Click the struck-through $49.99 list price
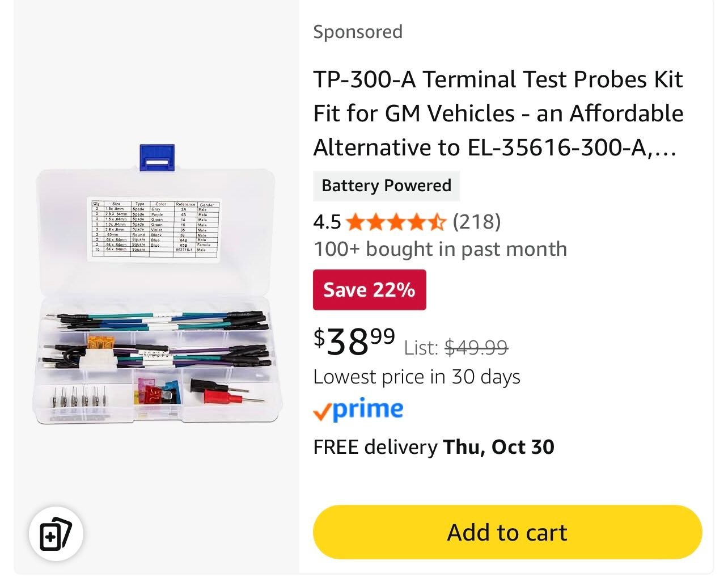Image resolution: width=728 pixels, height=586 pixels. (x=476, y=347)
